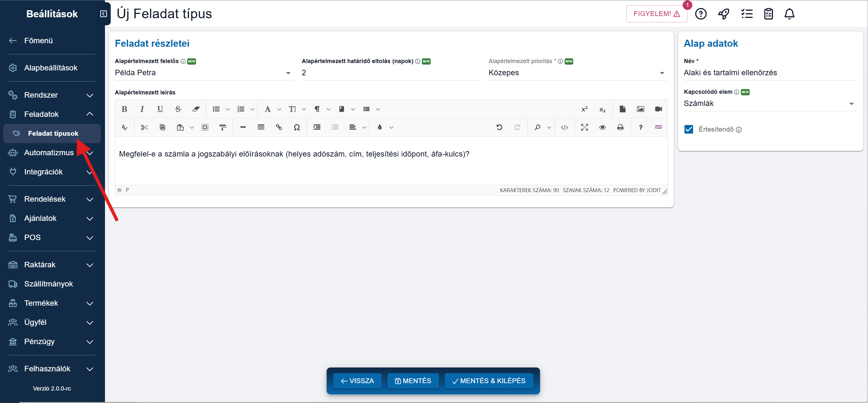Toggle bold formatting in the editor

(124, 109)
